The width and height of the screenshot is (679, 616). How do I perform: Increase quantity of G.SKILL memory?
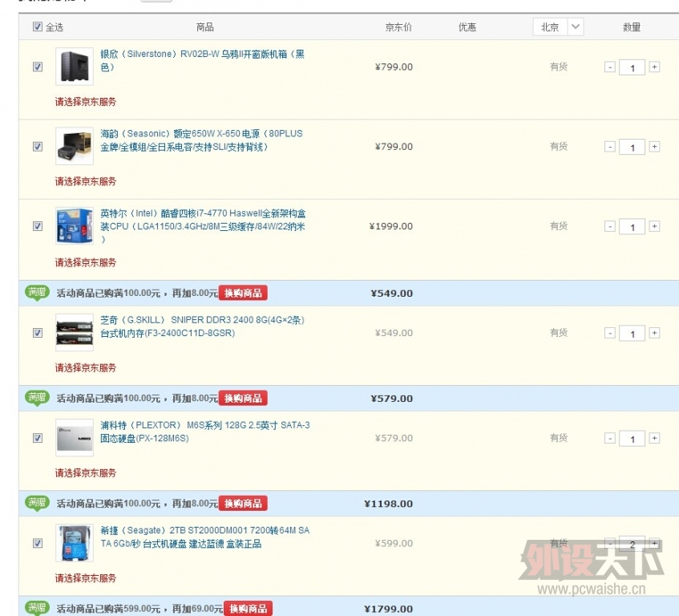pyautogui.click(x=654, y=333)
